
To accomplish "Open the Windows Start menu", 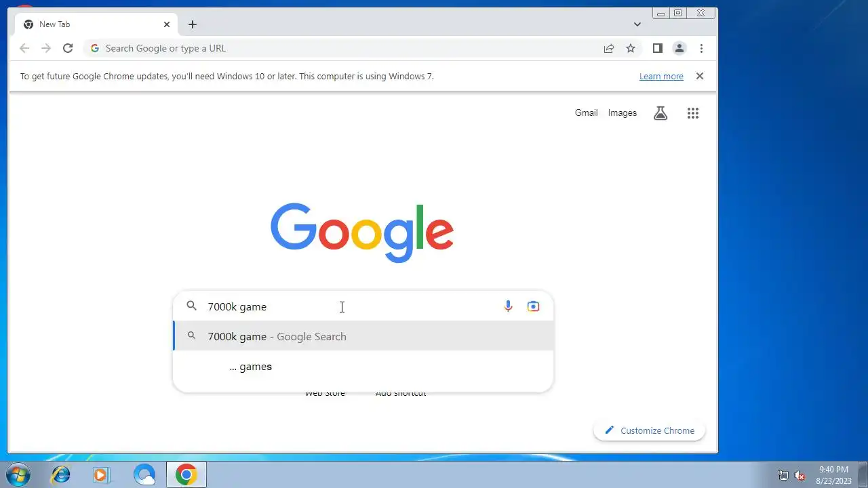I will [x=18, y=474].
